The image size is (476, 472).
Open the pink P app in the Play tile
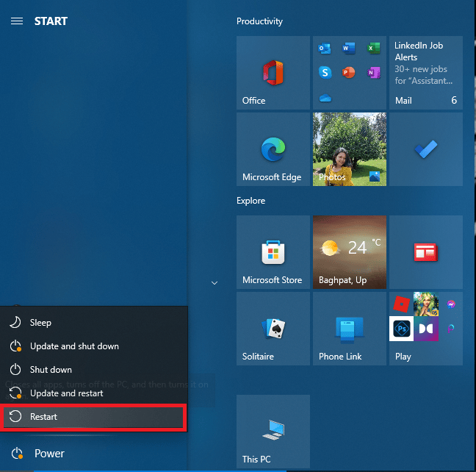(451, 329)
